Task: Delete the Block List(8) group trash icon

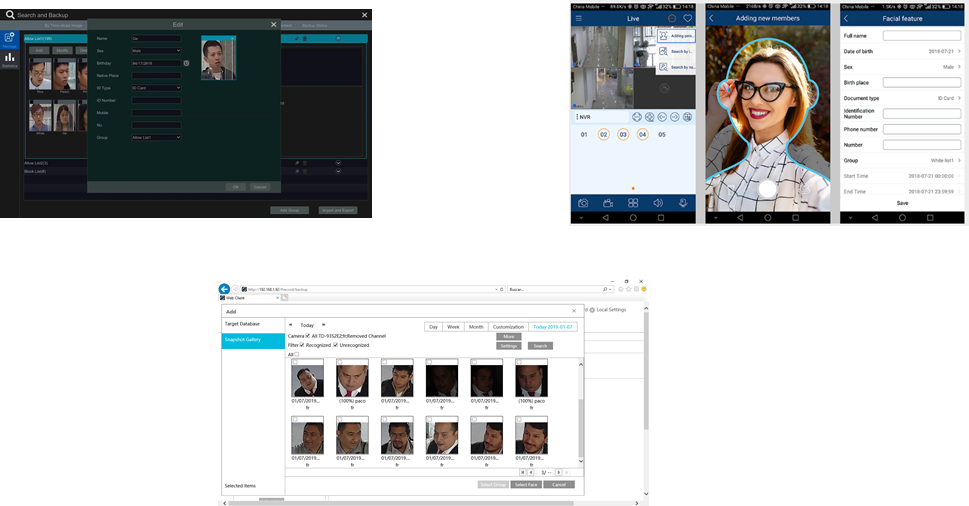Action: tap(304, 171)
